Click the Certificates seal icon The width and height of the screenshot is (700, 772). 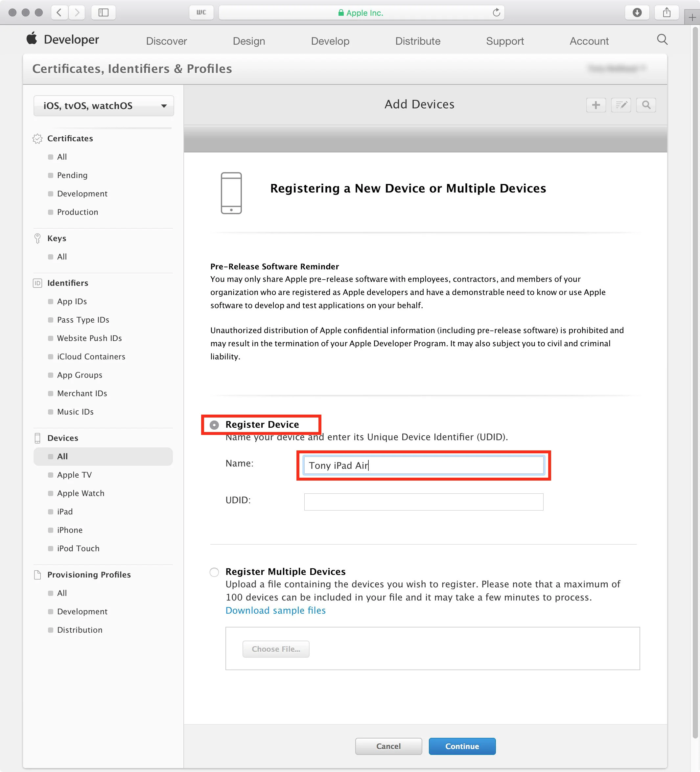click(37, 139)
